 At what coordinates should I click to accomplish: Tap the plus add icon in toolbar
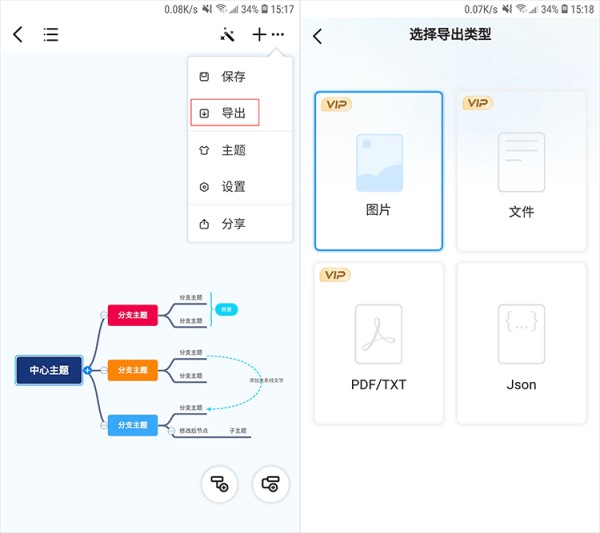[259, 34]
